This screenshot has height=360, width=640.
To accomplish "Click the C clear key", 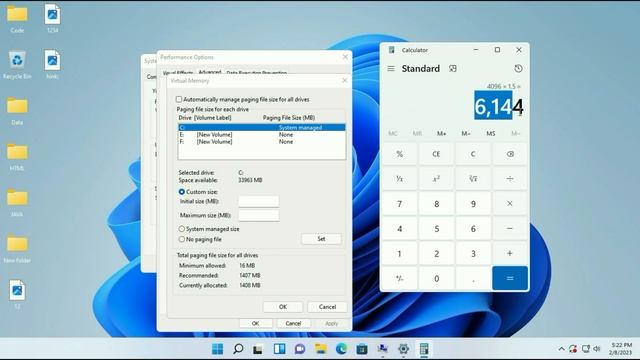I will point(473,154).
